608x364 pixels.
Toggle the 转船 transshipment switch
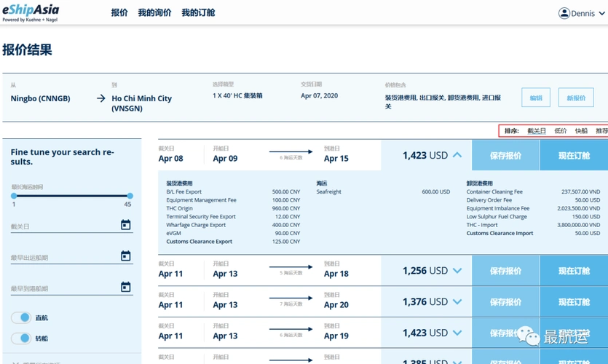tap(21, 338)
